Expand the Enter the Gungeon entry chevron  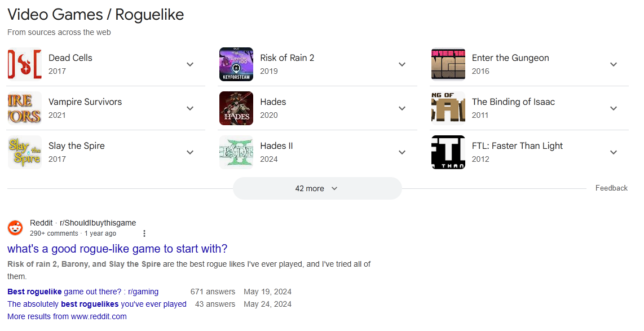point(614,64)
